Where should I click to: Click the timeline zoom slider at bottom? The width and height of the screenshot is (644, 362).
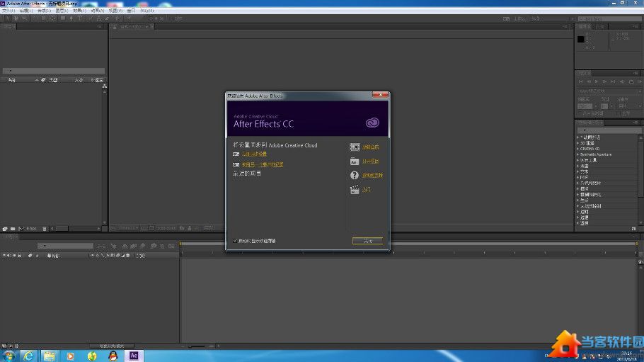(x=197, y=346)
